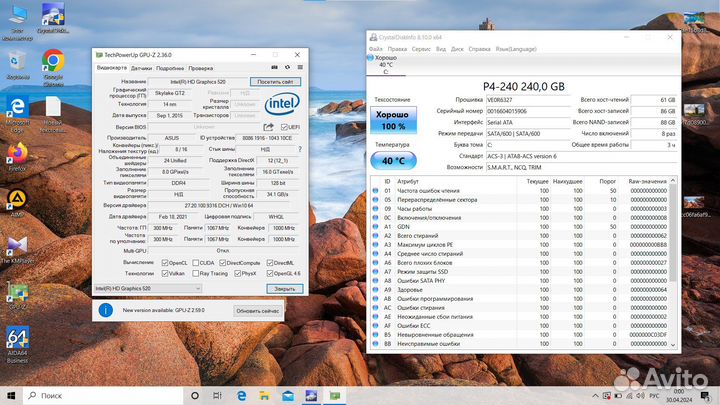Open the GPU selection dropdown in GPU-Z
Screen dimensions: 720x405
coord(148,288)
